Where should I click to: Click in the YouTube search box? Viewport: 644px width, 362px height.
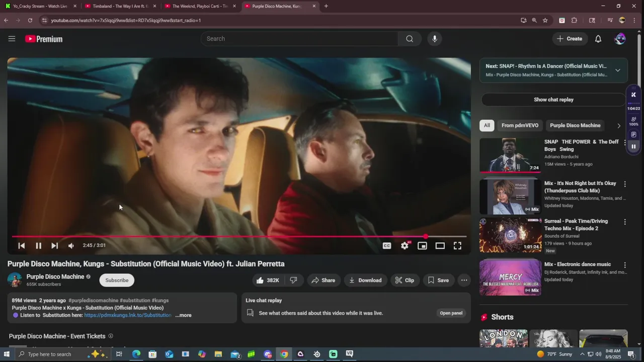tap(299, 39)
